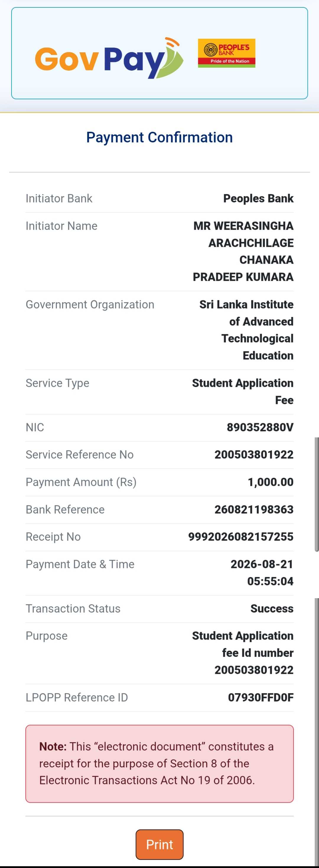Click the GovPay logo
This screenshot has width=319, height=868.
click(109, 58)
